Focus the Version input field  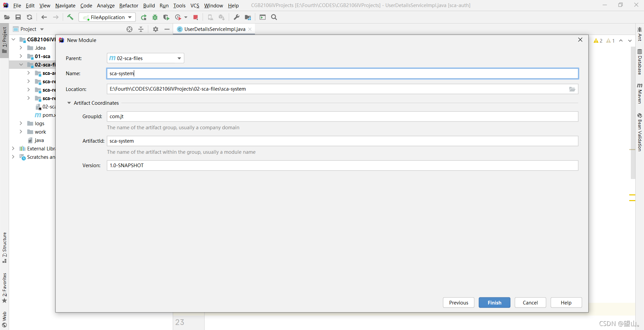tap(342, 166)
